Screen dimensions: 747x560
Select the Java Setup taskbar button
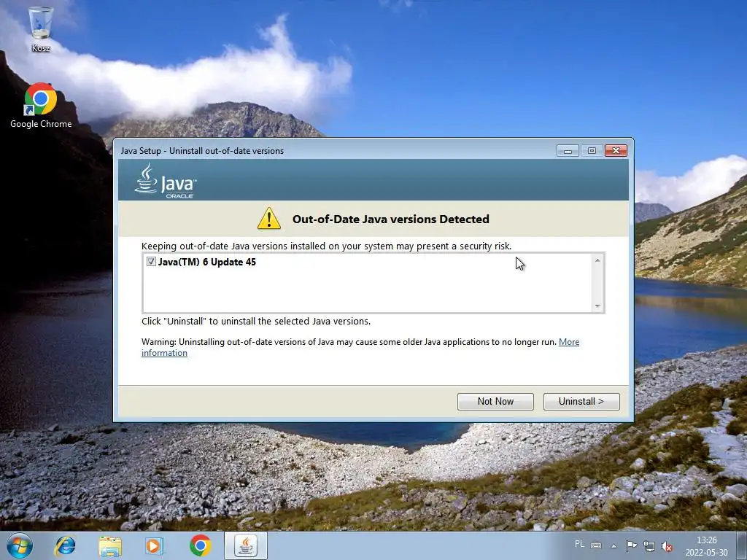(246, 545)
